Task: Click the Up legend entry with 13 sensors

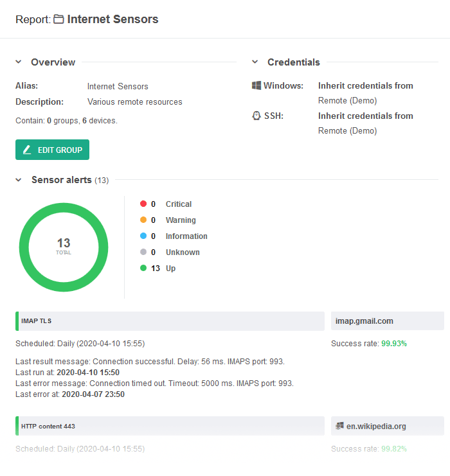Action: pos(158,268)
